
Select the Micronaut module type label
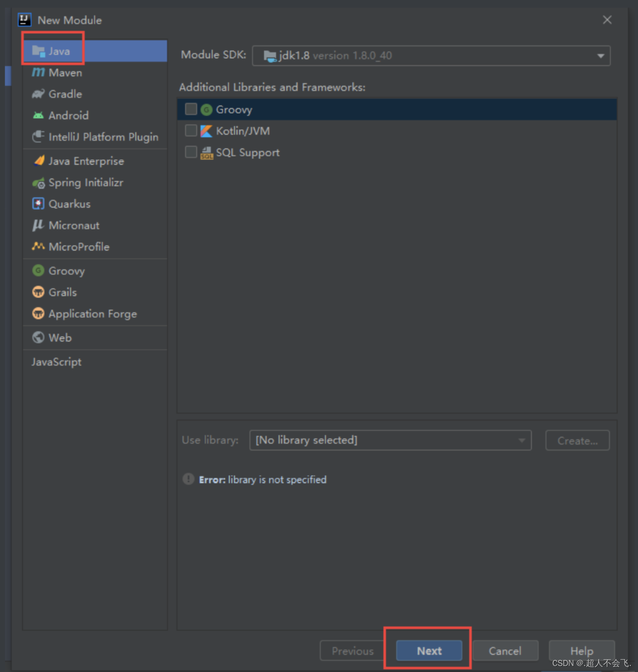coord(74,225)
